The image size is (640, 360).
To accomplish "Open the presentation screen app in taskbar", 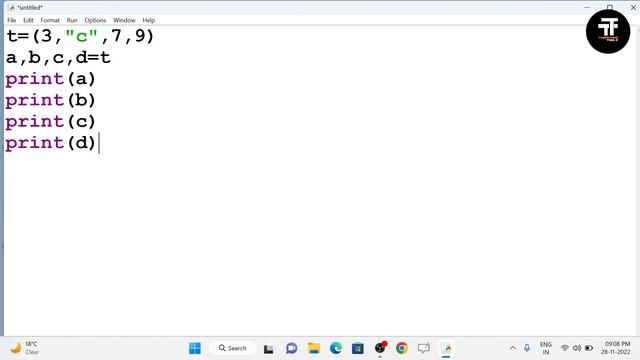I will coord(424,348).
